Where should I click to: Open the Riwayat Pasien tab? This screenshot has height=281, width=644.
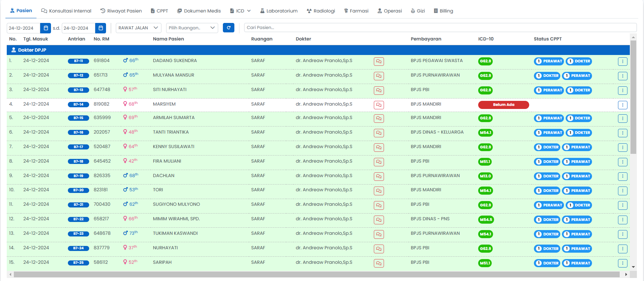[121, 11]
